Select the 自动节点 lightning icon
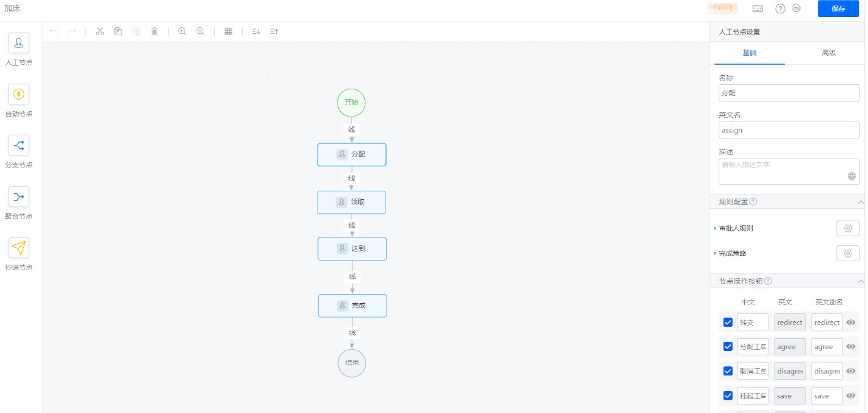This screenshot has width=868, height=413. 18,94
